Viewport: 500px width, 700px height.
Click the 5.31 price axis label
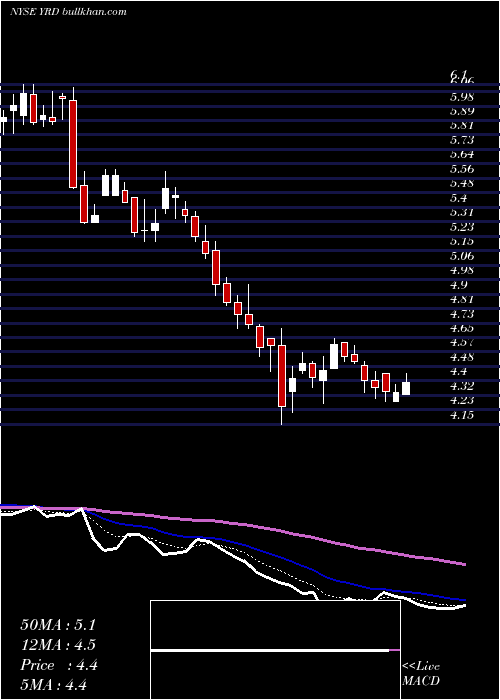tap(462, 212)
